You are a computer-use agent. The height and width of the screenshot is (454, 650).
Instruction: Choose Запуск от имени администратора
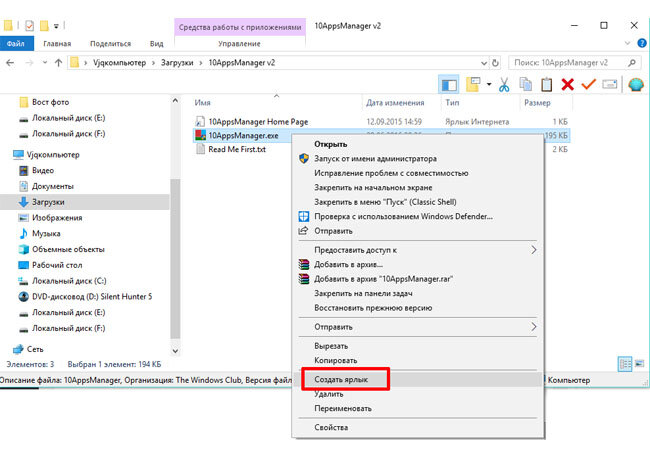point(418,159)
